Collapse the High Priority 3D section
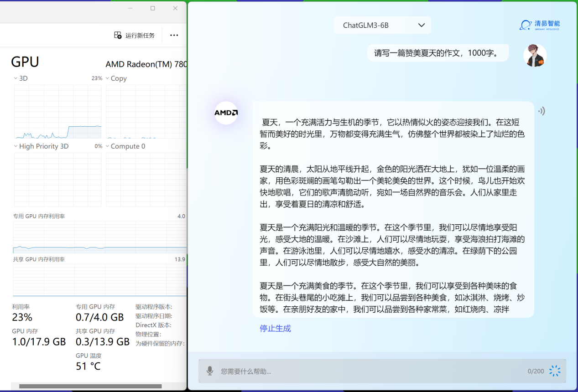578x392 pixels. [x=16, y=146]
